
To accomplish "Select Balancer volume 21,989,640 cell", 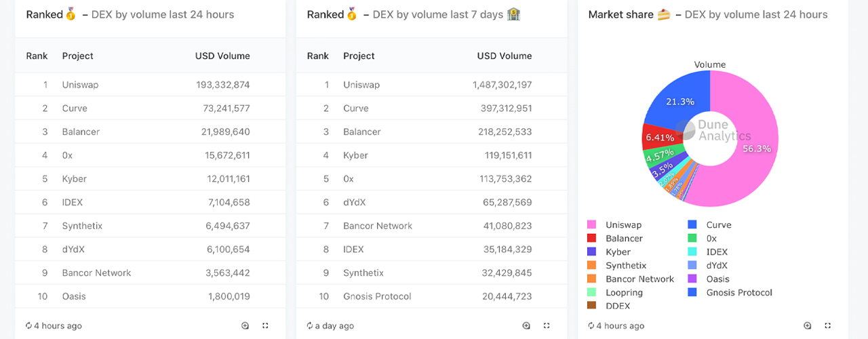I will point(226,132).
